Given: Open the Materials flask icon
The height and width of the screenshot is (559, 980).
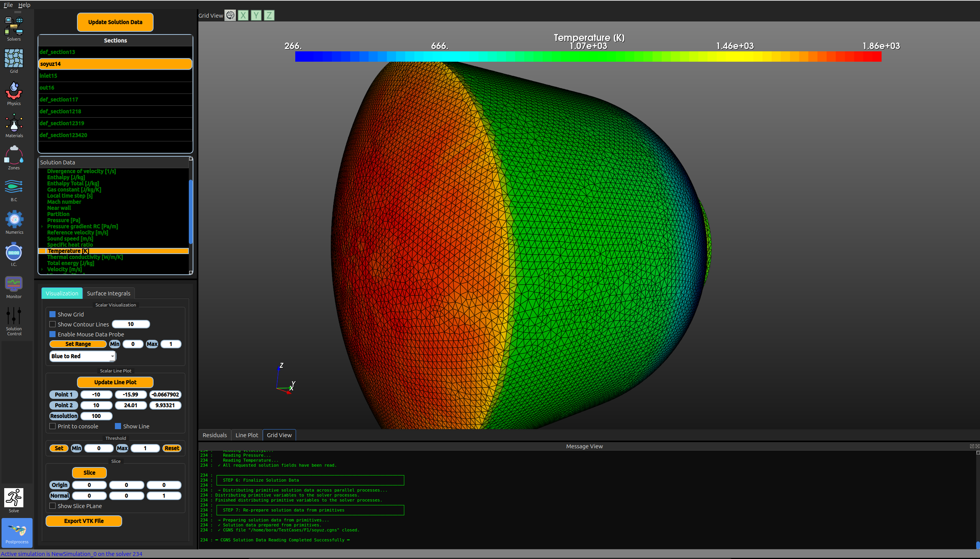Looking at the screenshot, I should tap(14, 123).
